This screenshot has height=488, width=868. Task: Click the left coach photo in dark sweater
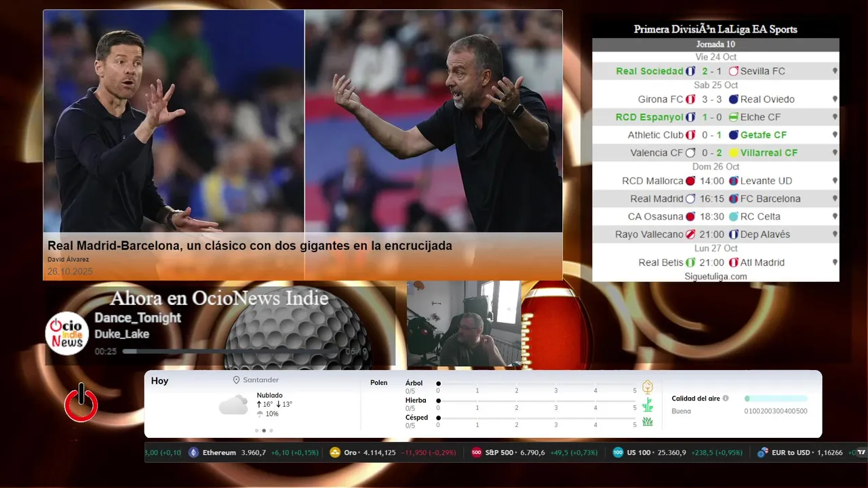click(x=174, y=121)
